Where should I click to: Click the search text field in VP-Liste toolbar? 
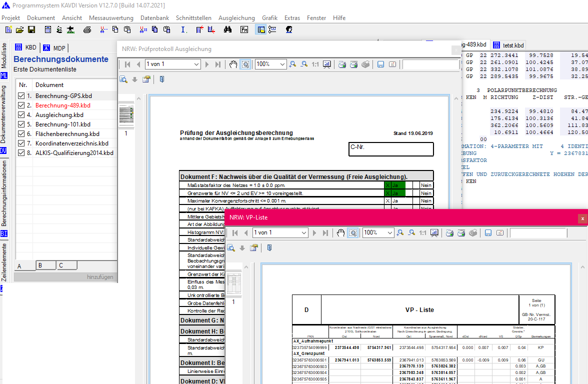(x=537, y=232)
